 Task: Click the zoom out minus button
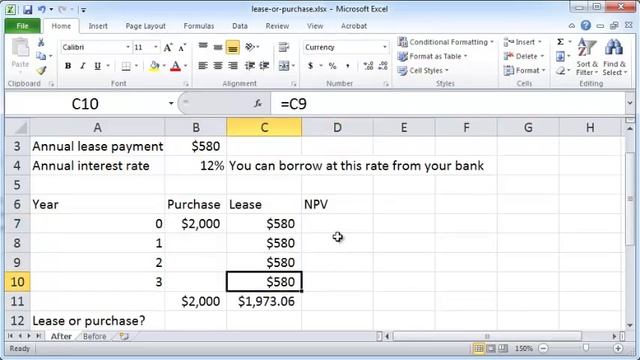click(x=543, y=348)
